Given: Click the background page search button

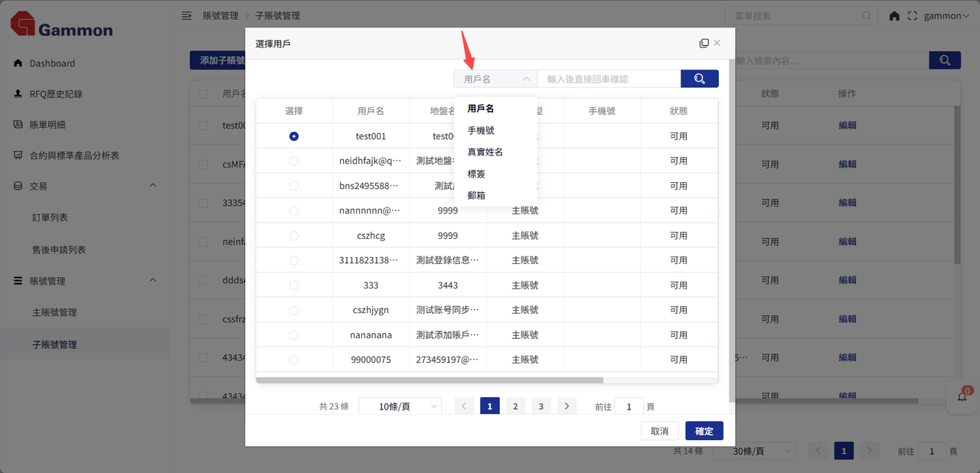Looking at the screenshot, I should coord(944,60).
